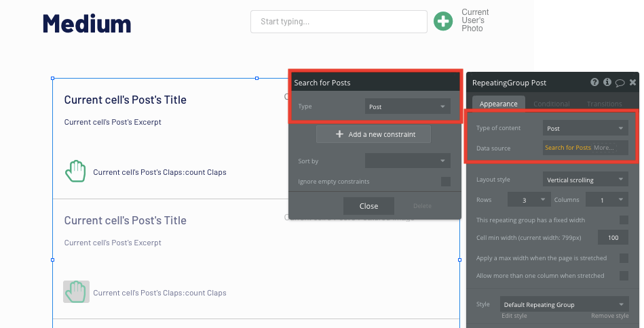
Task: Click the green plus add icon
Action: [443, 21]
